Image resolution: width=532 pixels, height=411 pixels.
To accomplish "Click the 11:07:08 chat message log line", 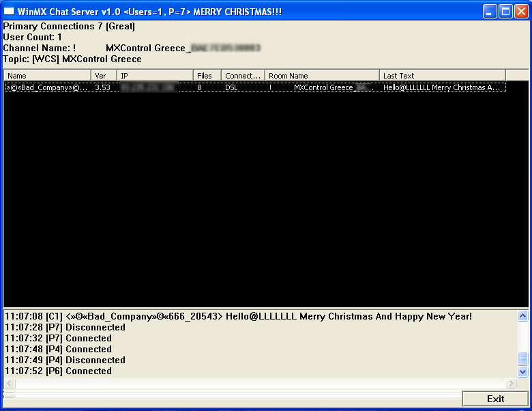I will point(238,317).
